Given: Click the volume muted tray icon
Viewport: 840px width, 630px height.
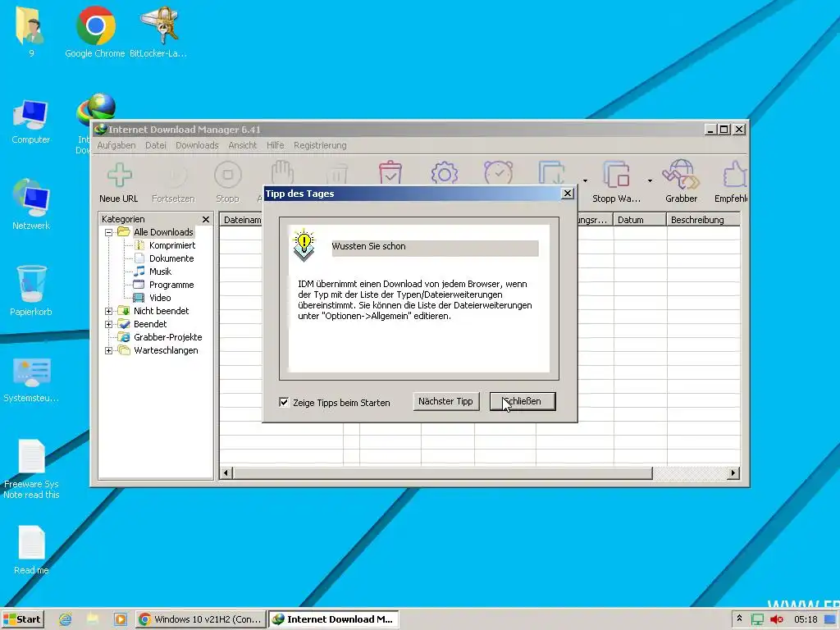Looking at the screenshot, I should pyautogui.click(x=776, y=619).
